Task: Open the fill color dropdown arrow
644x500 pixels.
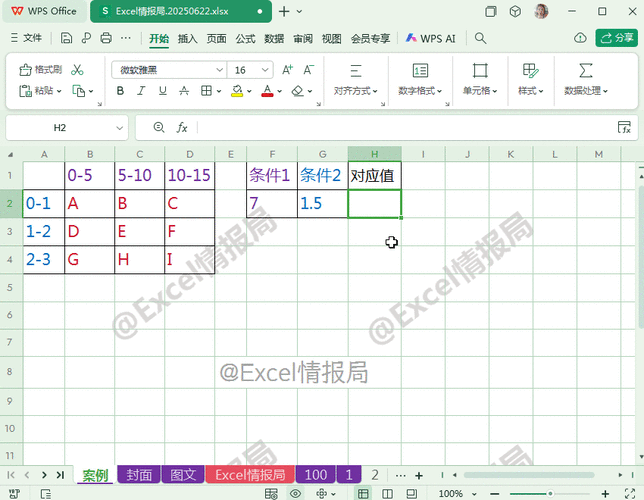Action: click(x=249, y=91)
